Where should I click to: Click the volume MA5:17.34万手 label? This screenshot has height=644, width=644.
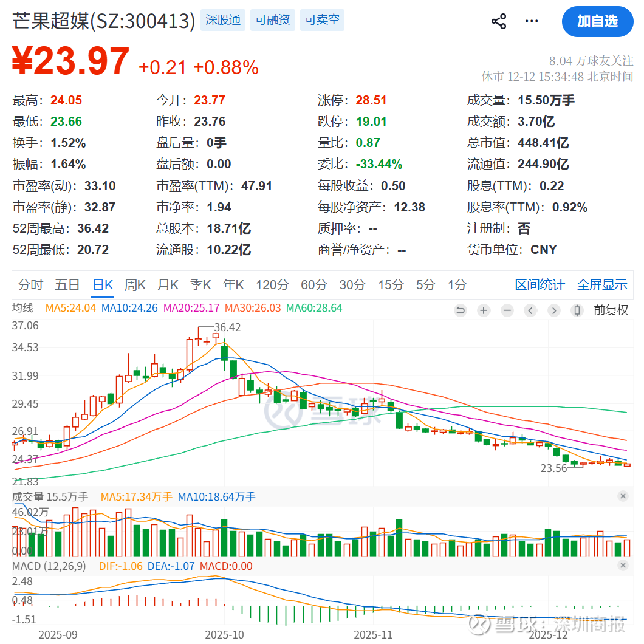point(136,496)
